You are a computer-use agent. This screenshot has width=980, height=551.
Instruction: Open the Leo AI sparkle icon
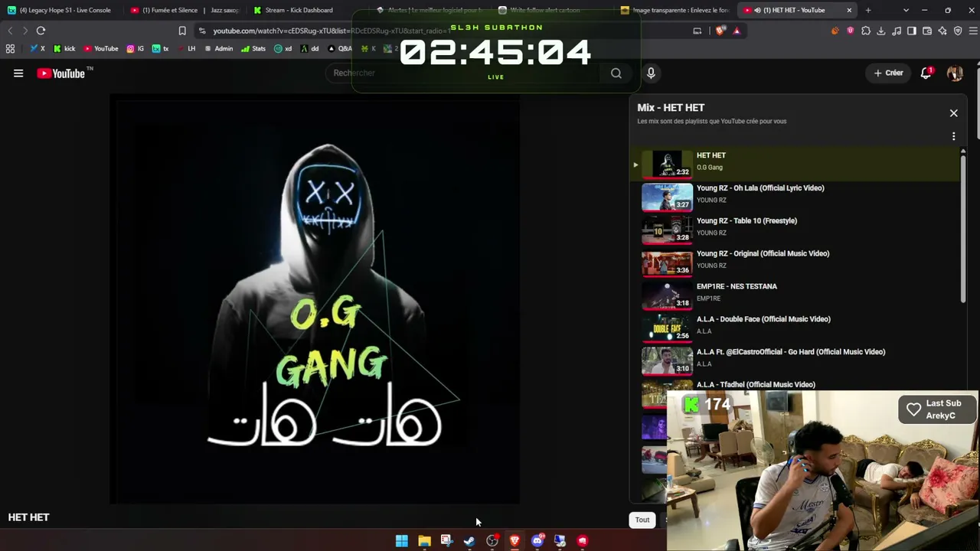942,31
